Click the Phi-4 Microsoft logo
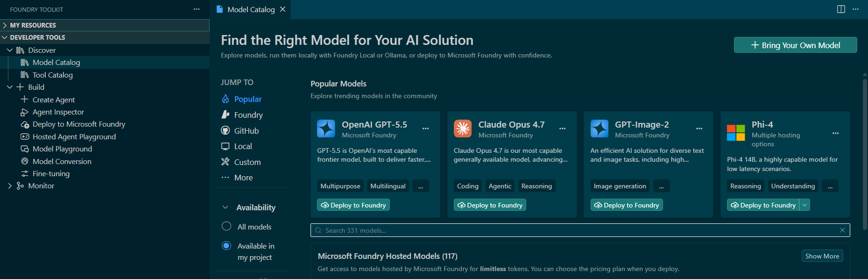The width and height of the screenshot is (868, 279). (x=736, y=133)
